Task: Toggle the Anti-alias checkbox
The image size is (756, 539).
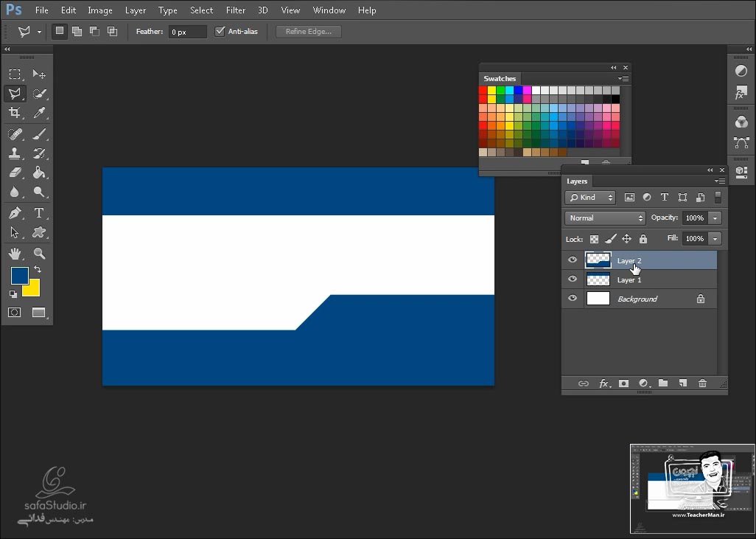Action: pos(220,32)
